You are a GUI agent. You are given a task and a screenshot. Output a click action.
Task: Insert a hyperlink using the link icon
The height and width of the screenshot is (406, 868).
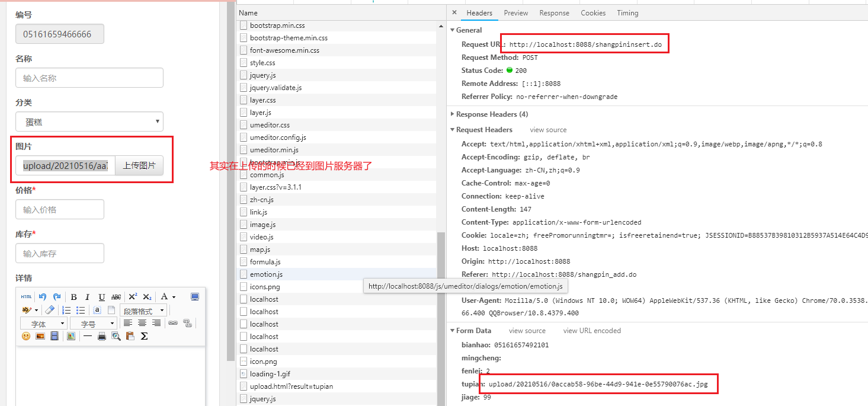(x=173, y=323)
